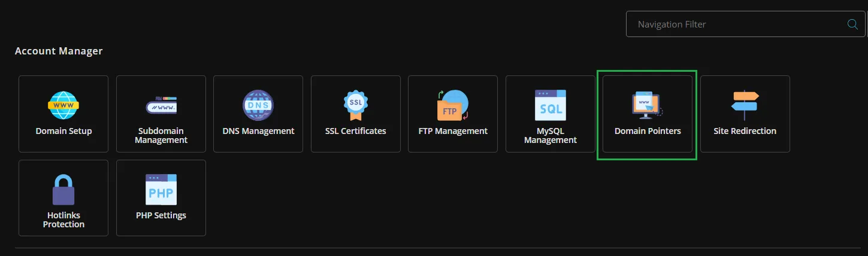Open SSL Certificates badge icon
Viewport: 868px width, 256px height.
pyautogui.click(x=356, y=105)
